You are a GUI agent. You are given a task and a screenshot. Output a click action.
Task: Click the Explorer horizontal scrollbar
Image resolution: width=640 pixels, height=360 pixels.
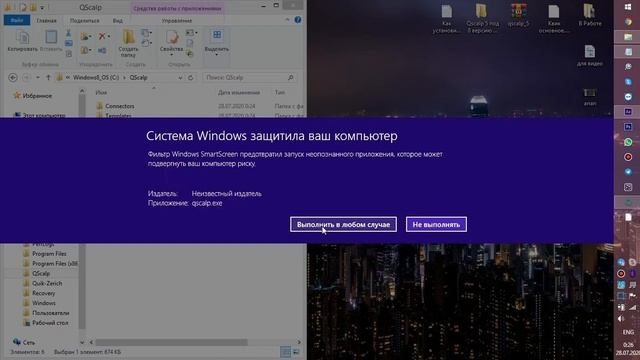pyautogui.click(x=171, y=342)
